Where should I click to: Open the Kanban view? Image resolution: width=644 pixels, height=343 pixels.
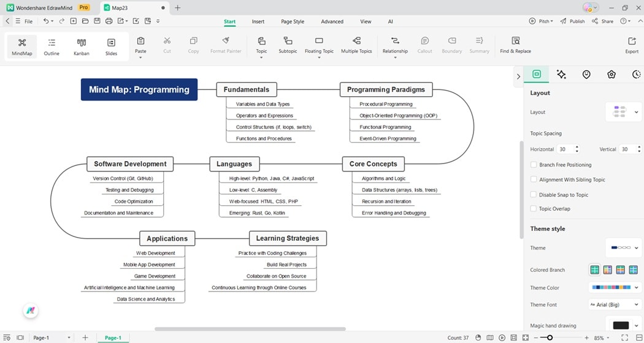pos(82,47)
